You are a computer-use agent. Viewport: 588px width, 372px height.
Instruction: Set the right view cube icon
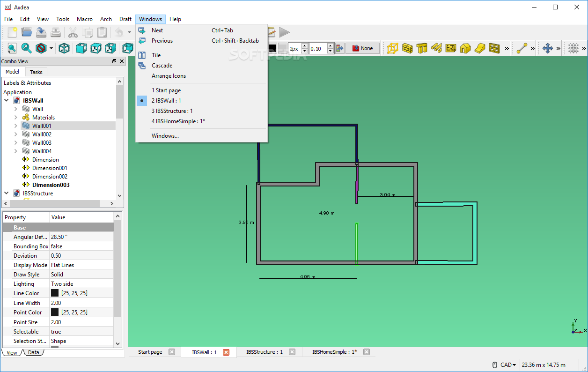tap(110, 48)
